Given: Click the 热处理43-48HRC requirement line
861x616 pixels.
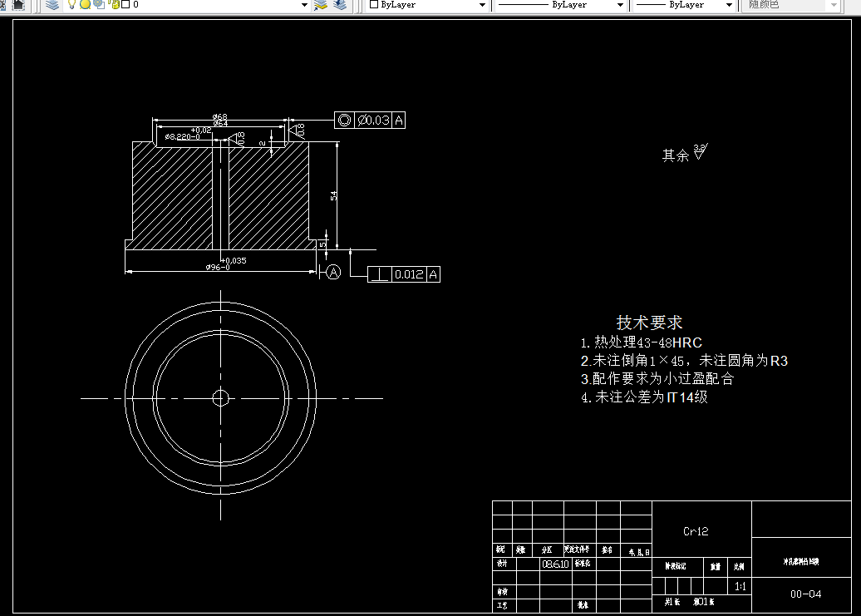Looking at the screenshot, I should [642, 342].
